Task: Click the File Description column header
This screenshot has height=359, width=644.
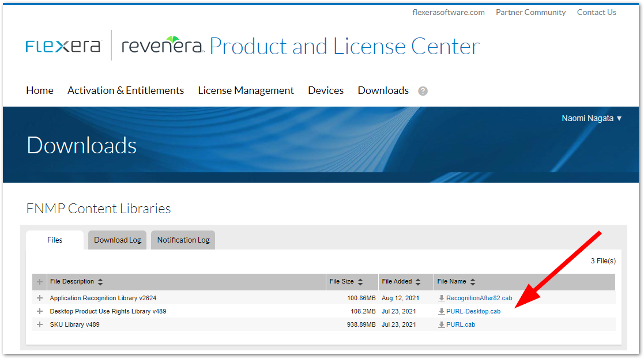Action: click(x=186, y=282)
